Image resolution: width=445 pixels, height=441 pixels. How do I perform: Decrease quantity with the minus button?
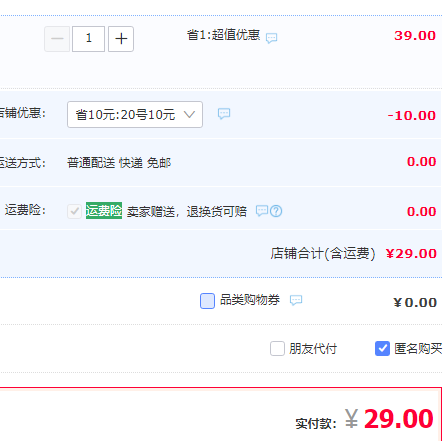coord(57,39)
